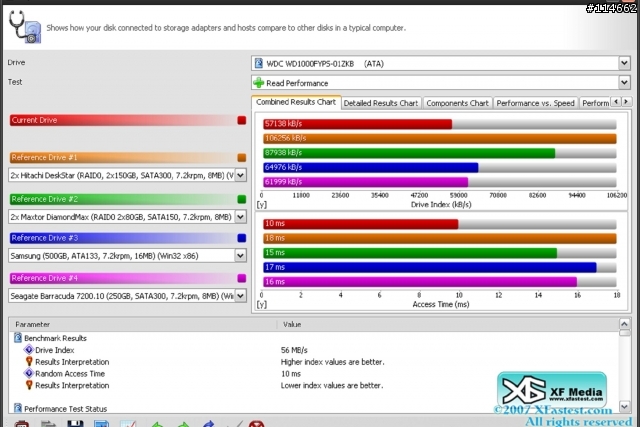Click the 10 ms Random Access Time value
Screen dimensions: 640x427
coord(291,374)
